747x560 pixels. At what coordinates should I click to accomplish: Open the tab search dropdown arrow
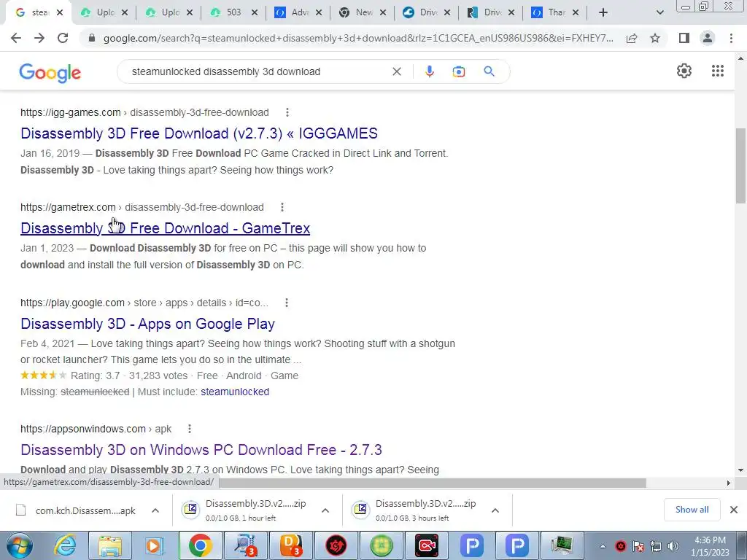[659, 13]
